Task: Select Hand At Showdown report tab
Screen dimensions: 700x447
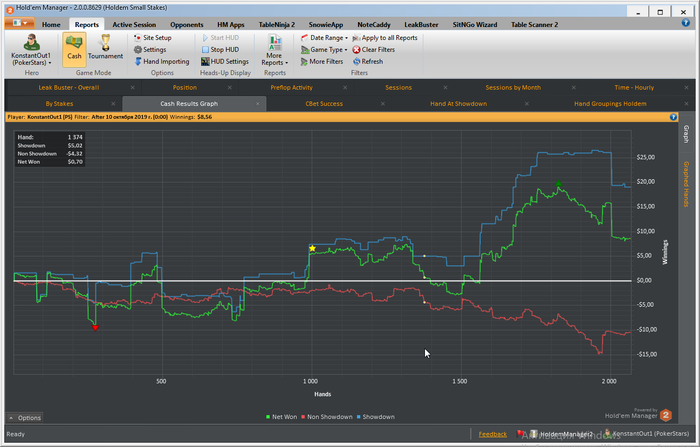Action: [458, 104]
